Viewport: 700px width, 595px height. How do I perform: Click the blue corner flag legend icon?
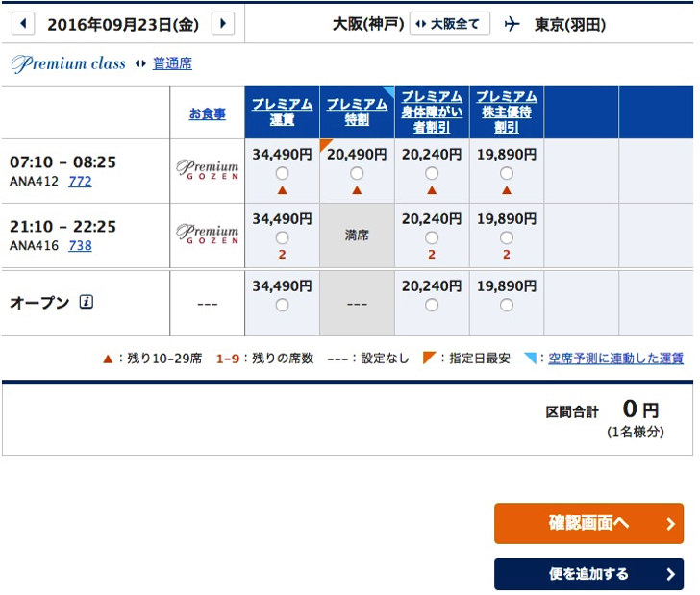click(x=530, y=358)
